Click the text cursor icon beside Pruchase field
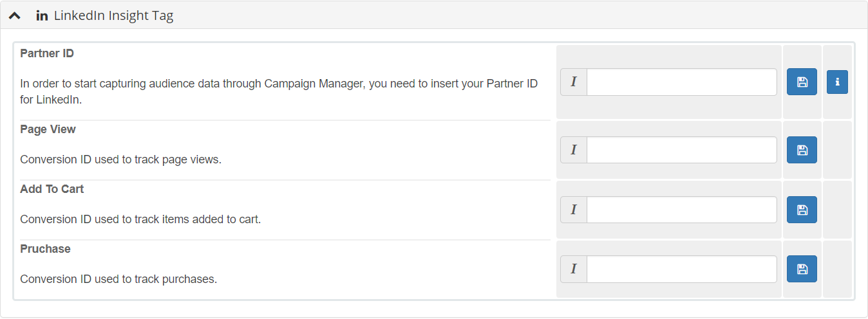Viewport: 868px width, 319px height. [574, 269]
